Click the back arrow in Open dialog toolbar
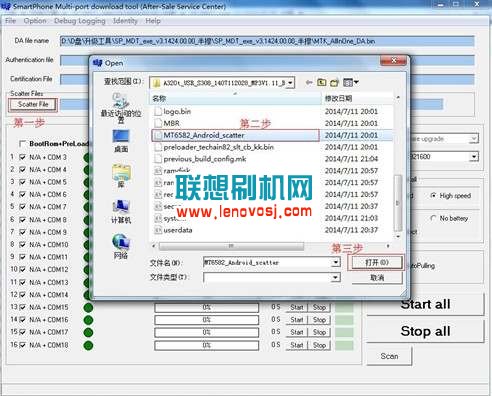The height and width of the screenshot is (396, 492). (x=309, y=82)
